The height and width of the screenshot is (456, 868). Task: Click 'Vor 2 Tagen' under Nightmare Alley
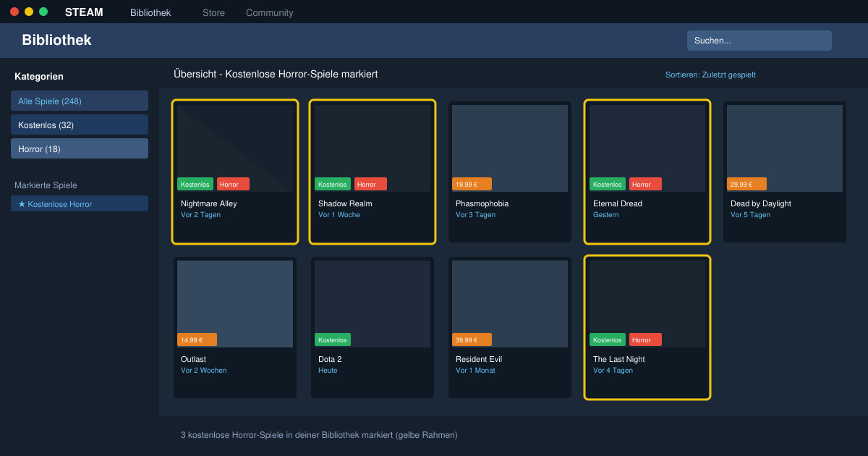pos(200,215)
